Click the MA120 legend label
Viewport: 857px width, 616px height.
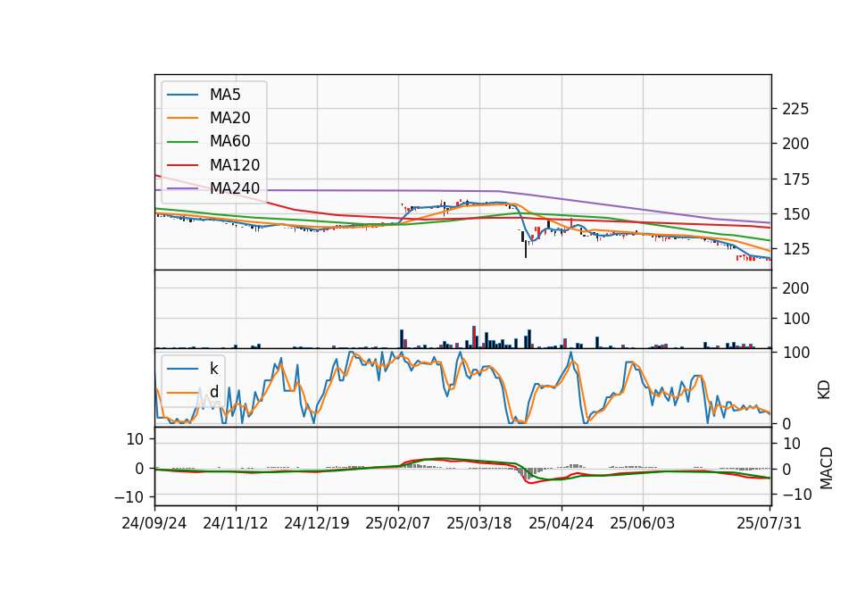click(x=235, y=165)
